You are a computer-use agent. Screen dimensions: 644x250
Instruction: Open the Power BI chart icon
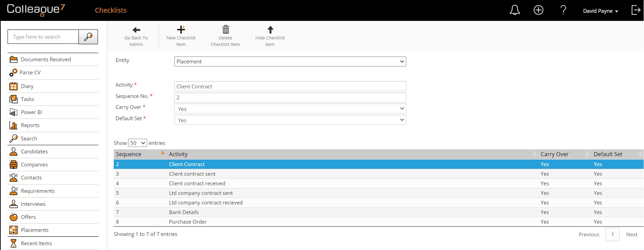tap(14, 112)
